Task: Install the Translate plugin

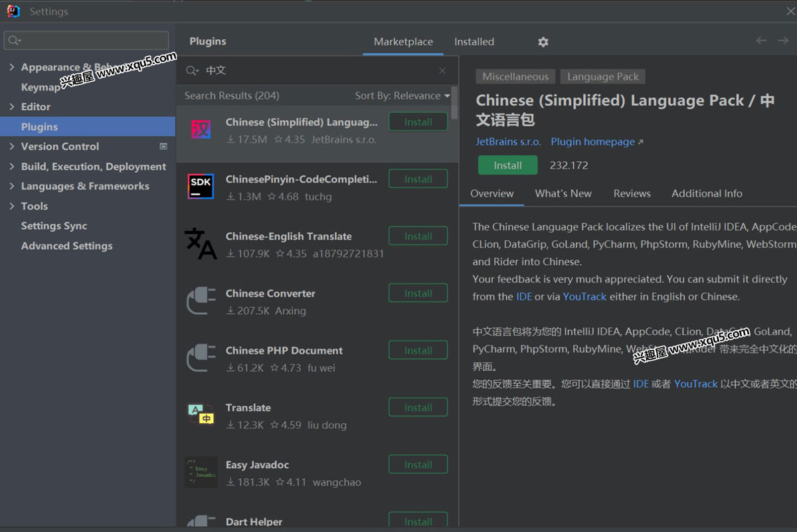Action: (x=418, y=408)
